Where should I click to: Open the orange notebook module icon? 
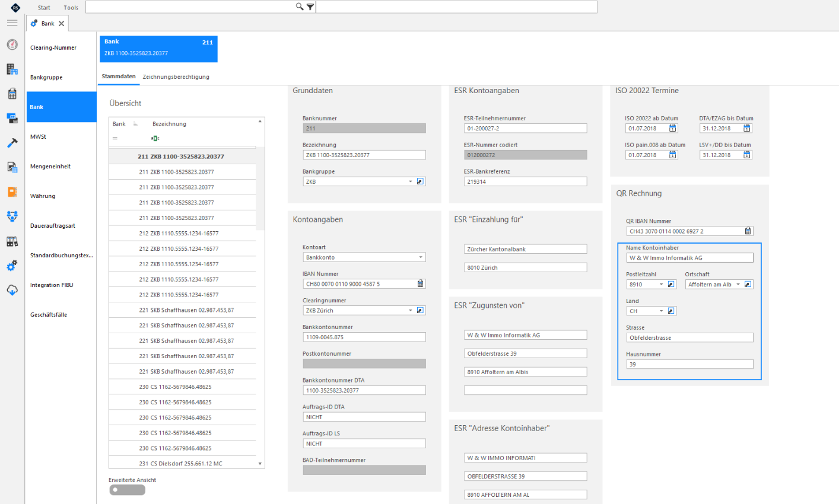(x=12, y=192)
